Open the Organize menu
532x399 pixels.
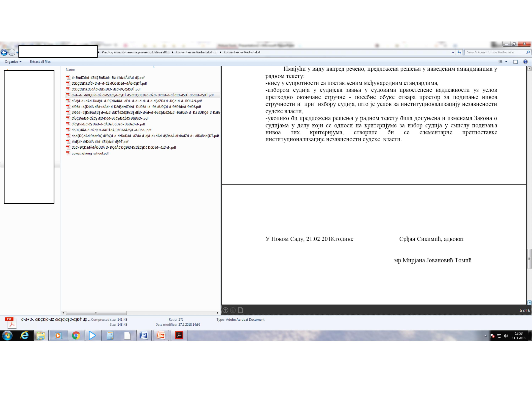[13, 62]
